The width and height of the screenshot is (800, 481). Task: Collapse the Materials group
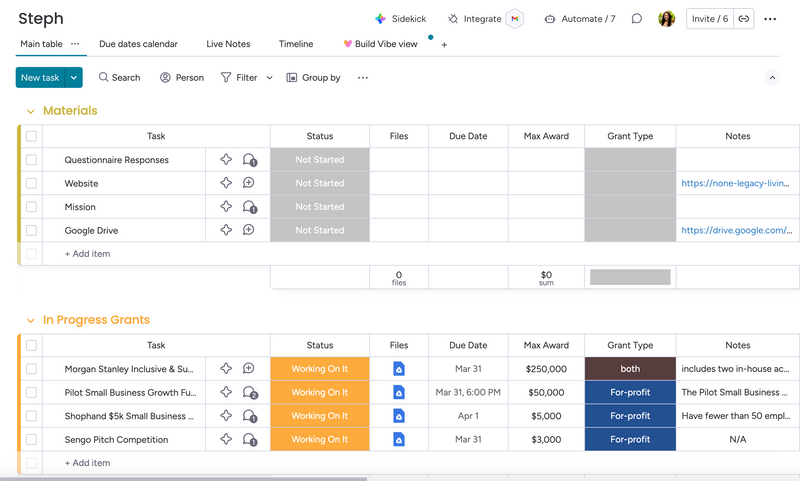30,111
